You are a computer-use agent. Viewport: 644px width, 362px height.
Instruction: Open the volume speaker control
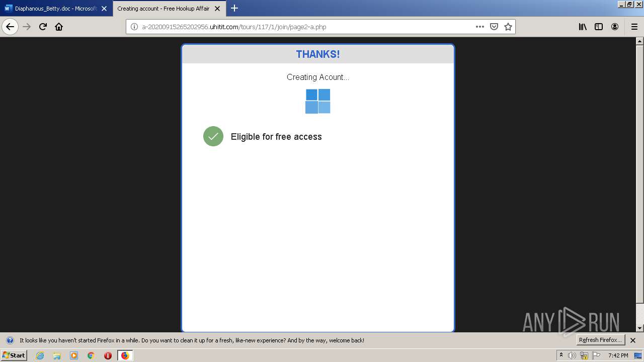point(572,355)
